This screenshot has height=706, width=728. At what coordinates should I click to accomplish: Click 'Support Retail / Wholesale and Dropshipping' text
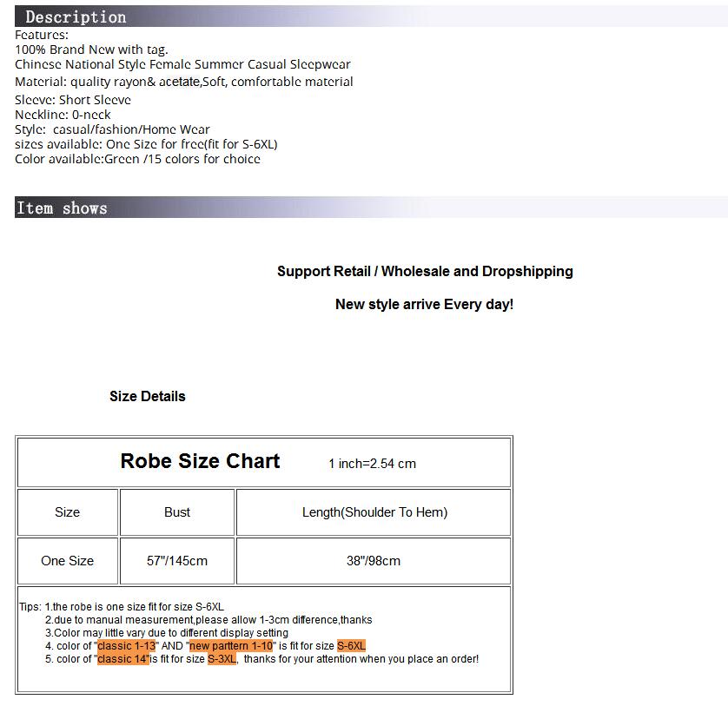coord(425,271)
